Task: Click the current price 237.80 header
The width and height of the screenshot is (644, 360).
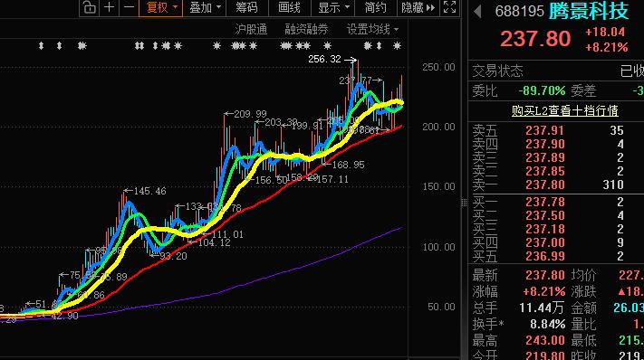Action: click(535, 39)
